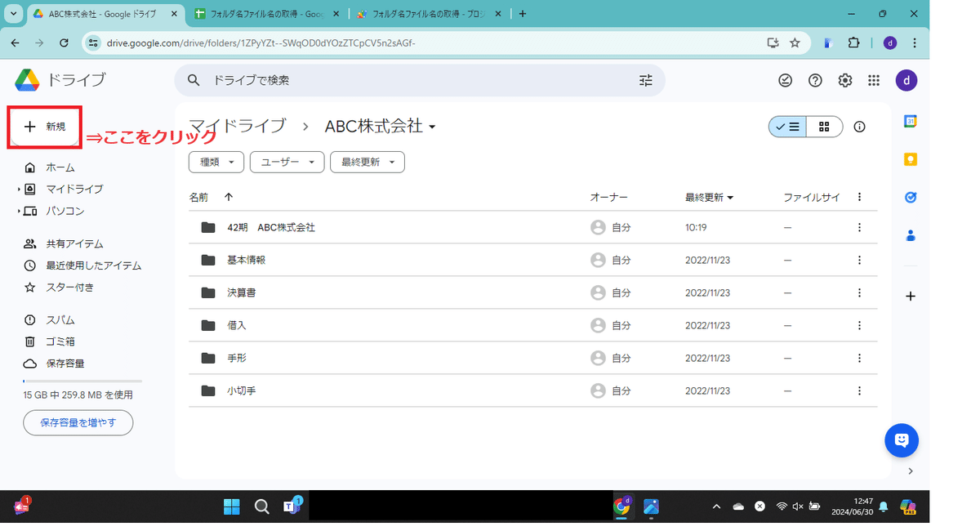Select the 小切手 folder
The height and width of the screenshot is (531, 980).
[532, 390]
